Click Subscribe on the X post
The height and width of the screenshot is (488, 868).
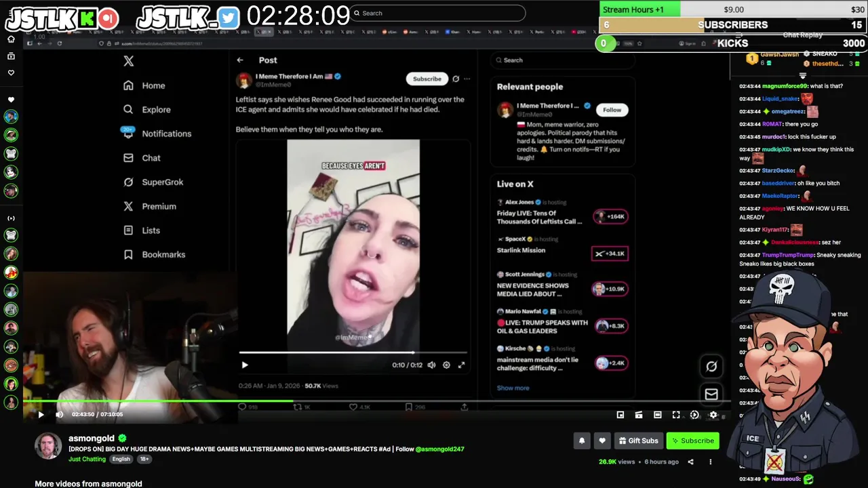pos(427,79)
